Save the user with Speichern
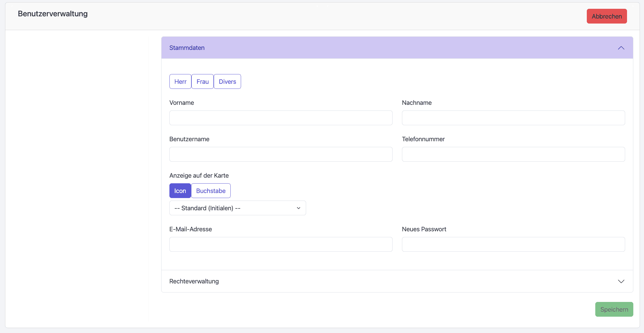Viewport: 644px width, 333px height. click(614, 309)
